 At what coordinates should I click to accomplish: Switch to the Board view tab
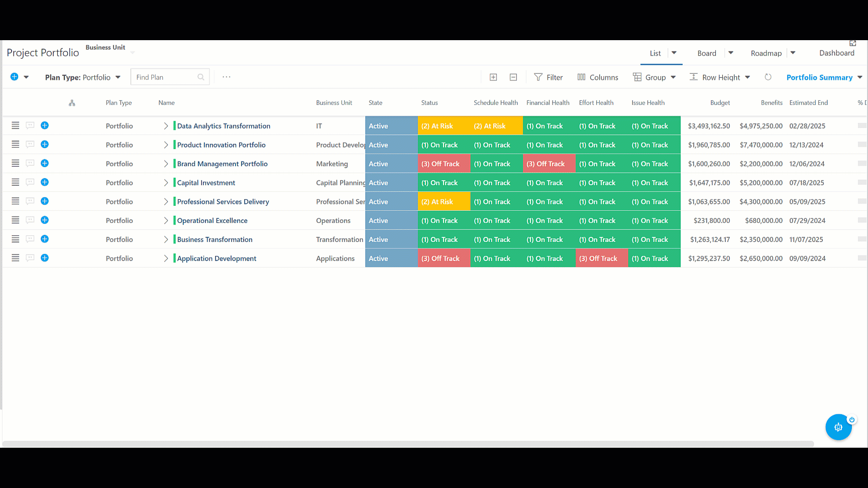click(x=707, y=53)
